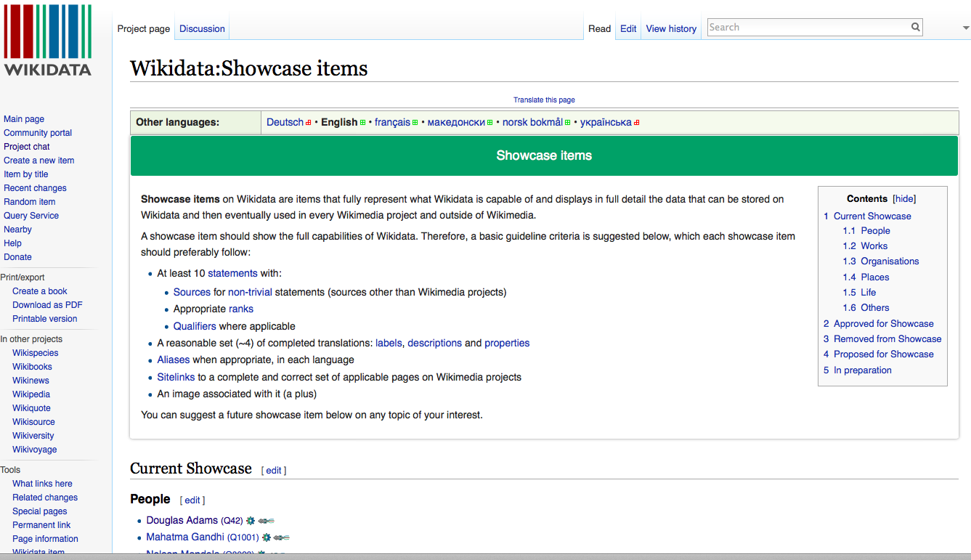Click Create a new item
The height and width of the screenshot is (560, 971).
tap(39, 161)
